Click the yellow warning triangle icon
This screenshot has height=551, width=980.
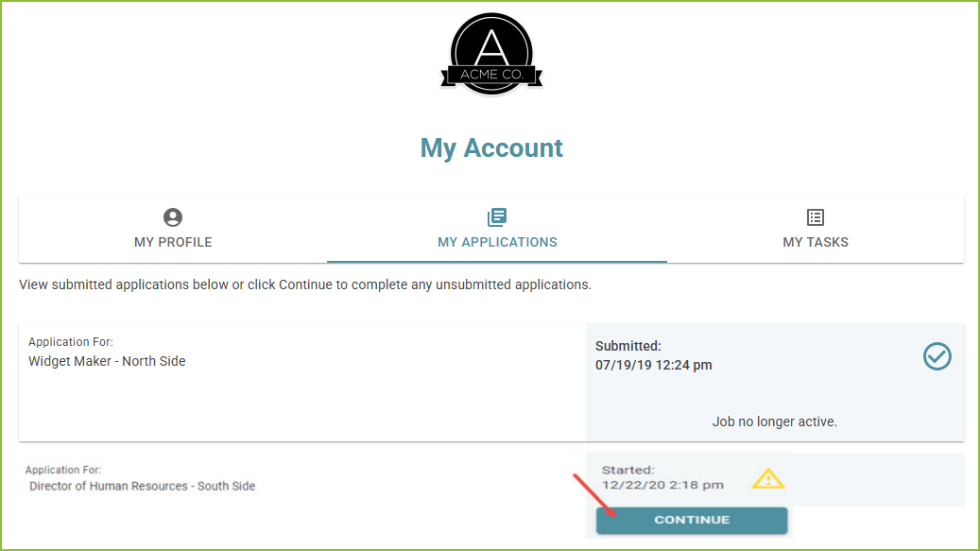coord(768,478)
